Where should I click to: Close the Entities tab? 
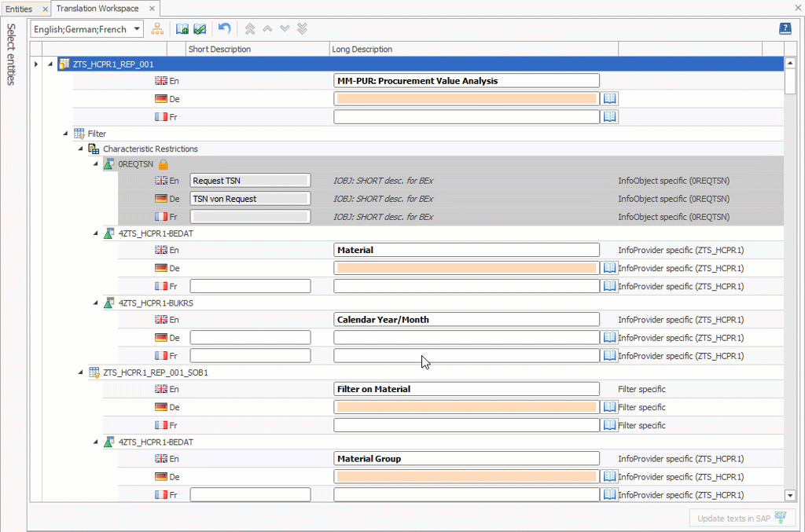point(45,9)
